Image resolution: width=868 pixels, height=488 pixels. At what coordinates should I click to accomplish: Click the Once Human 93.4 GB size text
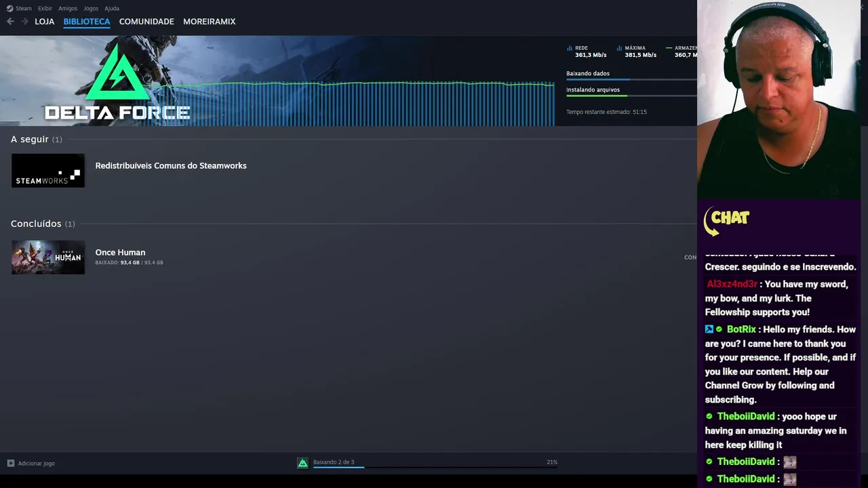(129, 262)
